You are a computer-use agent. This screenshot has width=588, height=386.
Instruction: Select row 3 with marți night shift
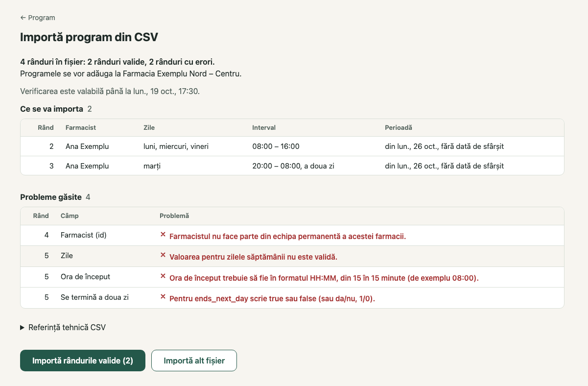click(x=292, y=166)
